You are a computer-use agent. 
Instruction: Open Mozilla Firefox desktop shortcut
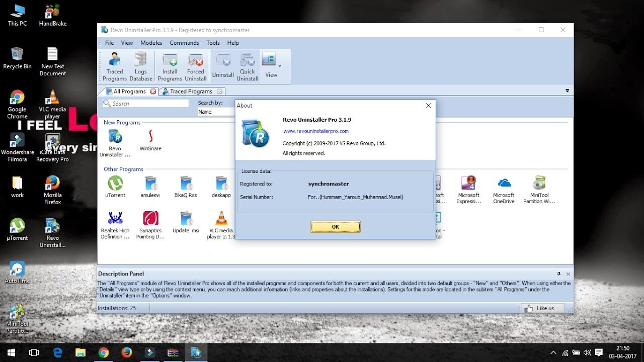pos(53,190)
